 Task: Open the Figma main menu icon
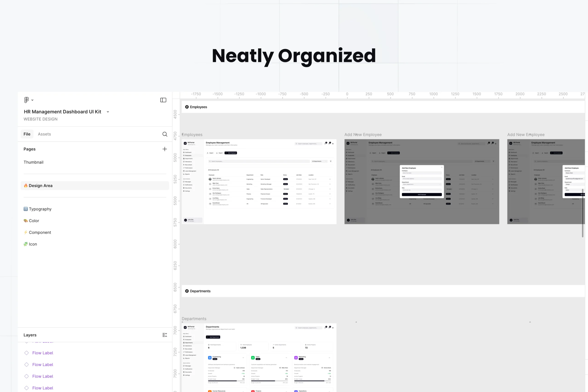click(26, 100)
